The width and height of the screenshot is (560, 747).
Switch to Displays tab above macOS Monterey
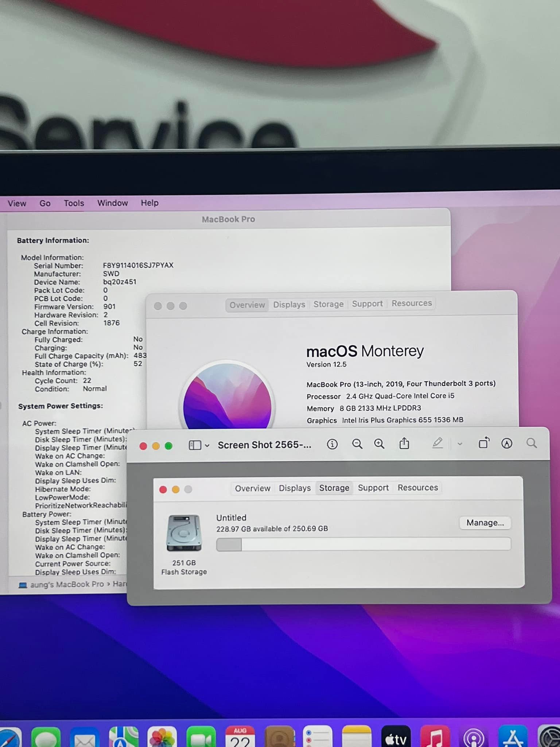pos(289,305)
